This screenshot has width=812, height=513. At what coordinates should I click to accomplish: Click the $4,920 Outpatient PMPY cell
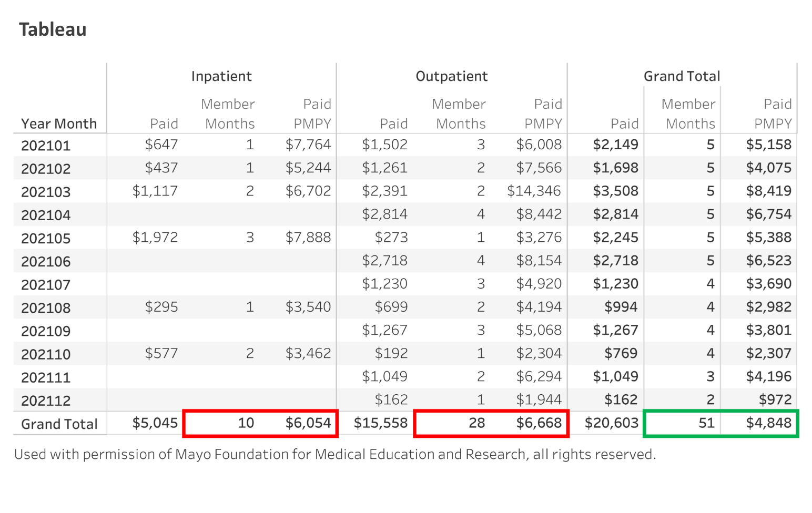[539, 283]
